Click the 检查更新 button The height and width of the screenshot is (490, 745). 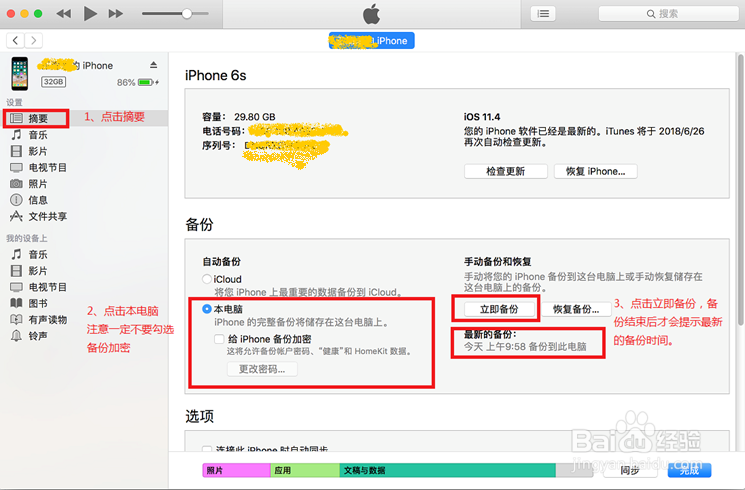tap(506, 172)
